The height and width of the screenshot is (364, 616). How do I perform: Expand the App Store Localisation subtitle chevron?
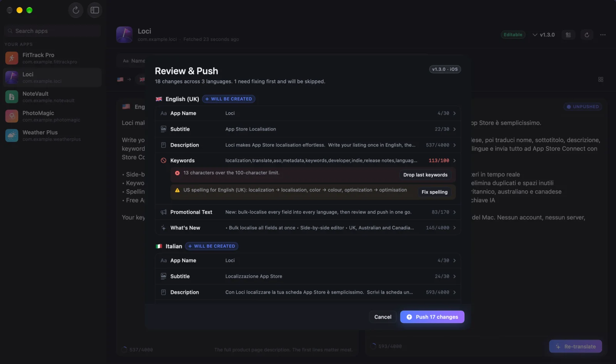coord(455,129)
